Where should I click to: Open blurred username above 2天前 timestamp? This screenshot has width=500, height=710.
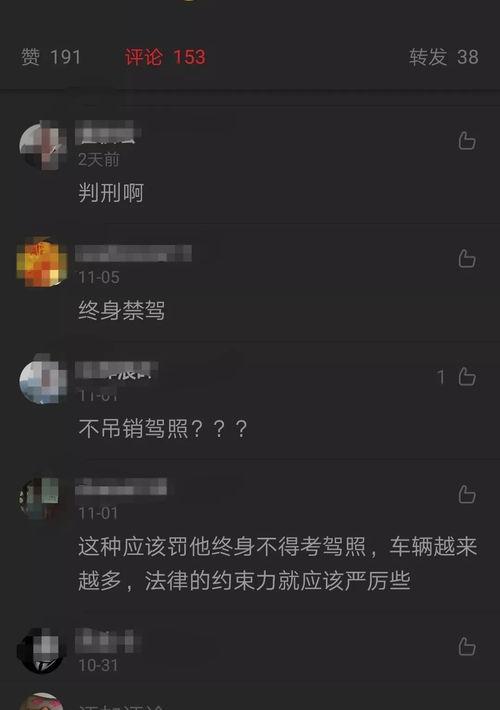tap(108, 132)
